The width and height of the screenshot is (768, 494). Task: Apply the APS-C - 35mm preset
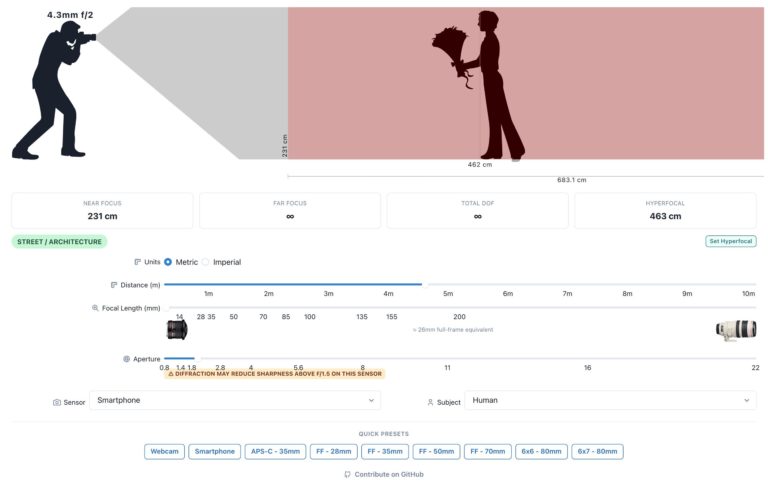coord(275,451)
